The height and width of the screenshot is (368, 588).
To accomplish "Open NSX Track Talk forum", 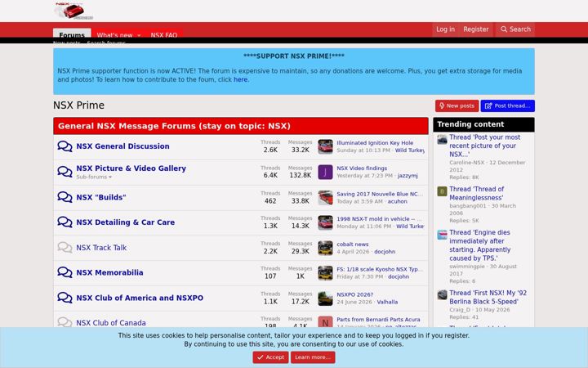I will pos(101,248).
